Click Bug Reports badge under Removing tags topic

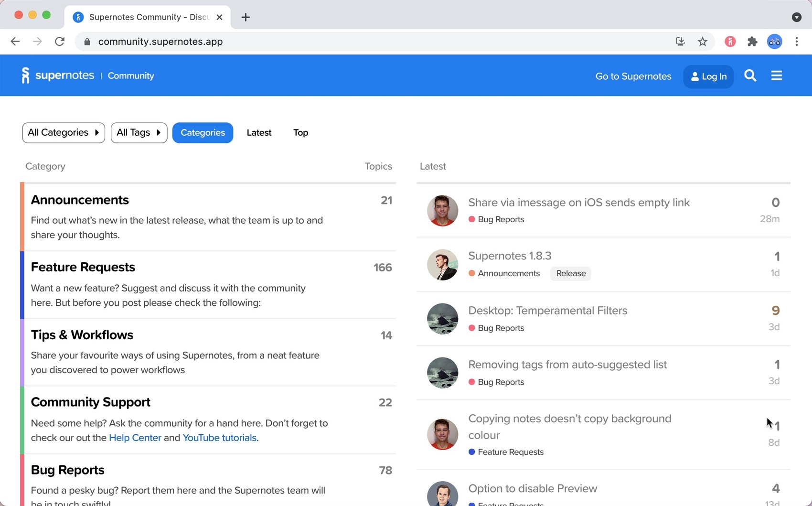[496, 382]
